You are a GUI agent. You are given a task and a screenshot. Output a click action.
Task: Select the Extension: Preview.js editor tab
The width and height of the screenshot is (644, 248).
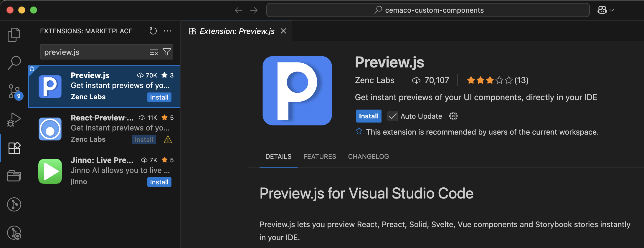(x=237, y=31)
